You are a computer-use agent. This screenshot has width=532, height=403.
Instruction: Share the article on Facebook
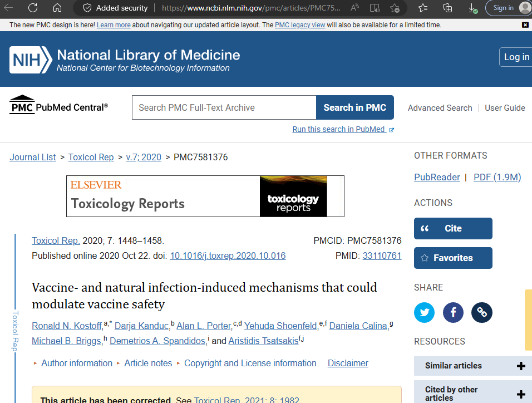click(x=453, y=312)
